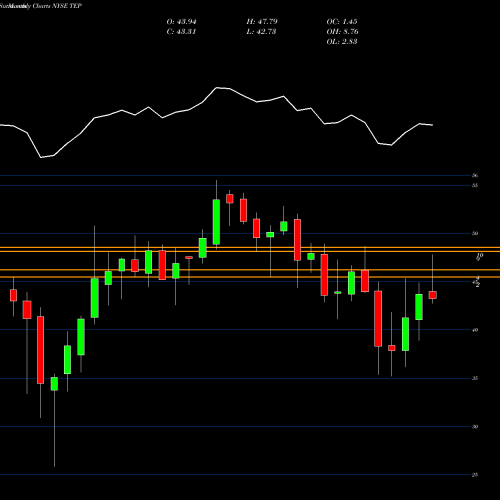
Task: Click the high price value H: 47.79
Action: pos(262,22)
